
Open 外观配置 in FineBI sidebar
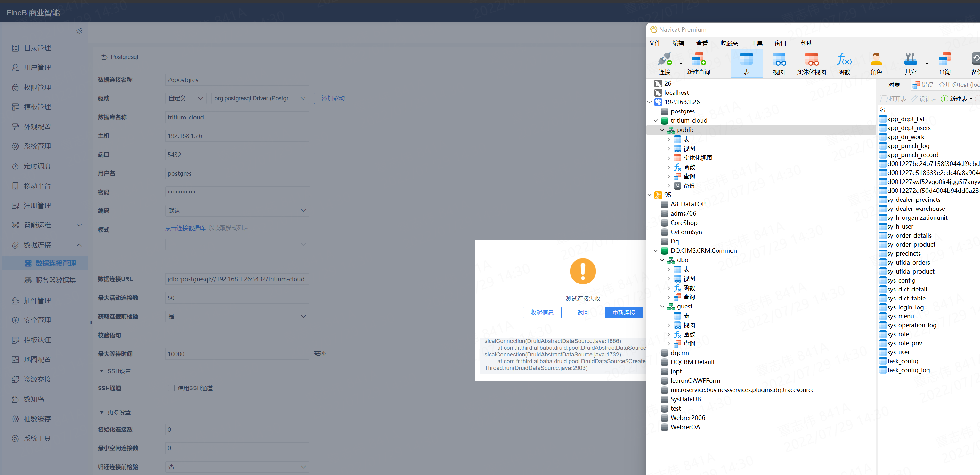pos(37,127)
